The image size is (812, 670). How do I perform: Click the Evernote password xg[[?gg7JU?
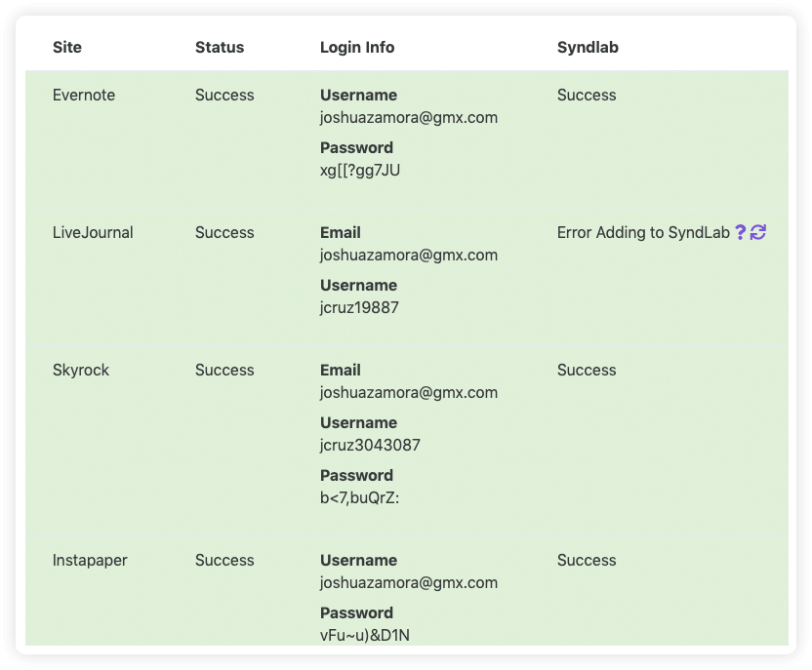point(360,171)
